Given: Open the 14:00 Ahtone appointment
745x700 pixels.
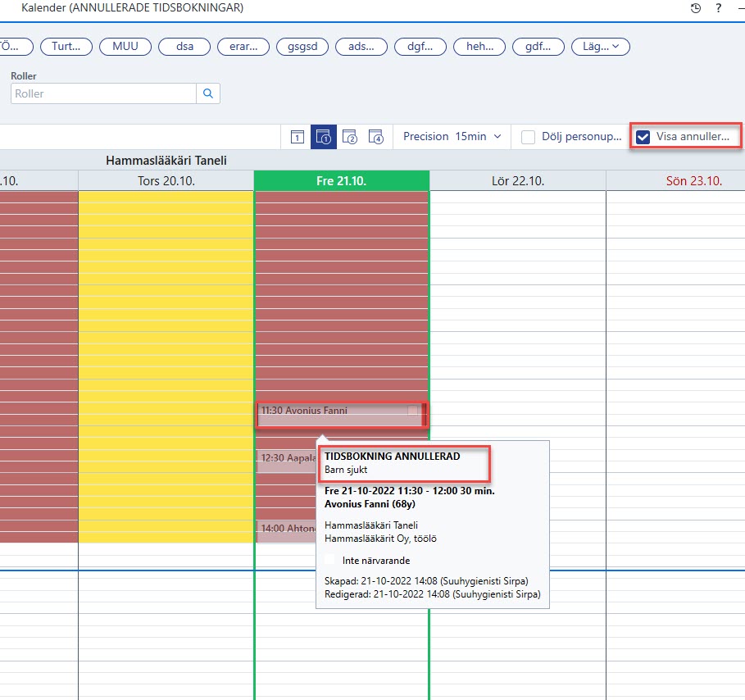Looking at the screenshot, I should click(x=287, y=531).
